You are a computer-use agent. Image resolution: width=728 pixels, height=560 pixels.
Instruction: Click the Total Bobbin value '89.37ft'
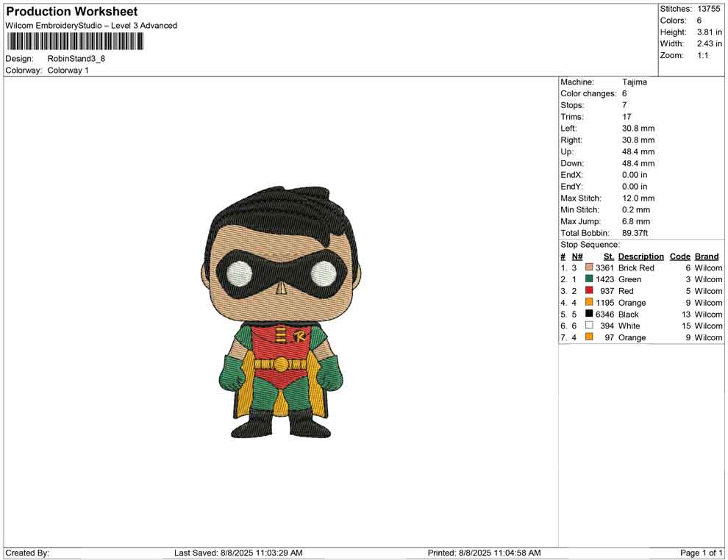[635, 233]
